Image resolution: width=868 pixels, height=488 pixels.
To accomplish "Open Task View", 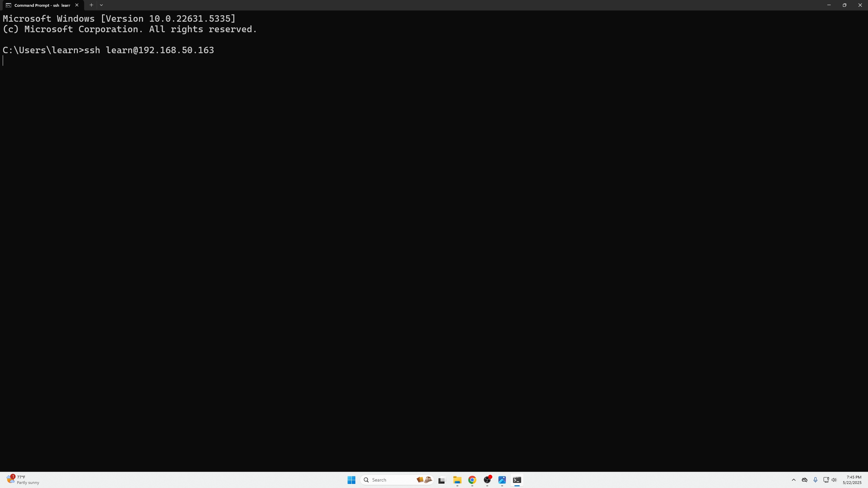I will coord(441,480).
